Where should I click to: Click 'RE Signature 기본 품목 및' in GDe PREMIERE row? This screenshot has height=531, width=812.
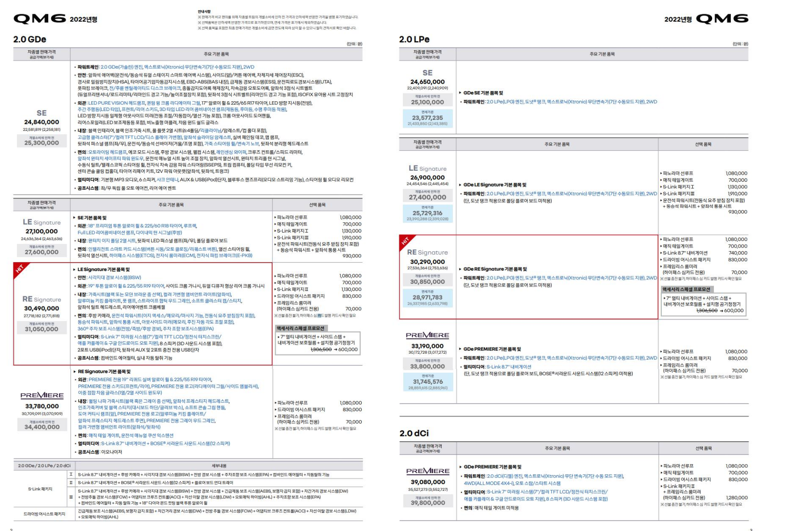[104, 371]
